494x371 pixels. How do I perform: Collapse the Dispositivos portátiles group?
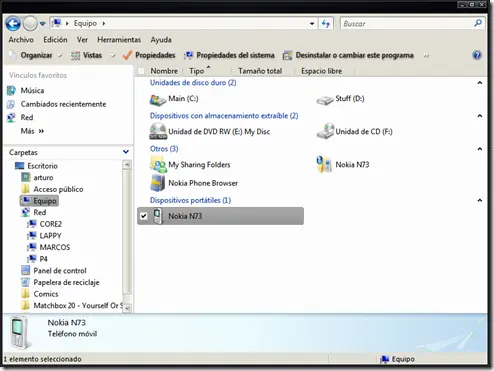tap(480, 200)
